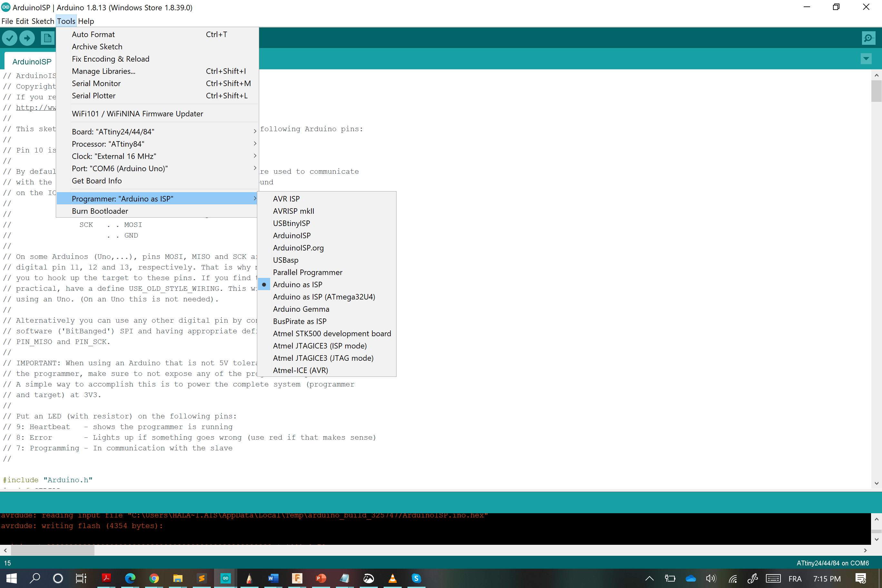Viewport: 882px width, 588px height.
Task: Open Manage Libraries entry
Action: 103,71
